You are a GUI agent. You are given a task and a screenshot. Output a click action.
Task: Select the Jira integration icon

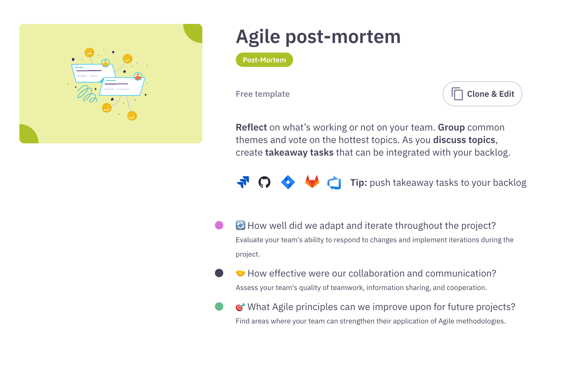point(243,182)
